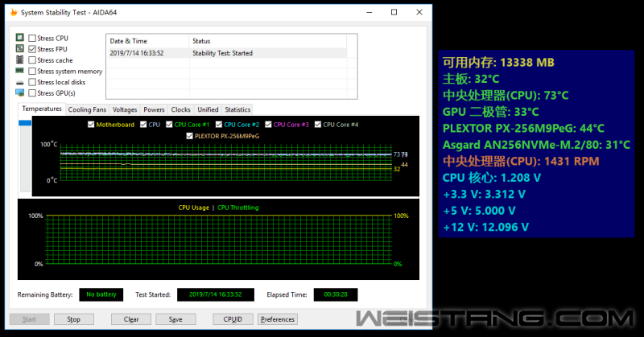Enable the Stress CPU checkbox
The height and width of the screenshot is (337, 644).
pyautogui.click(x=32, y=38)
